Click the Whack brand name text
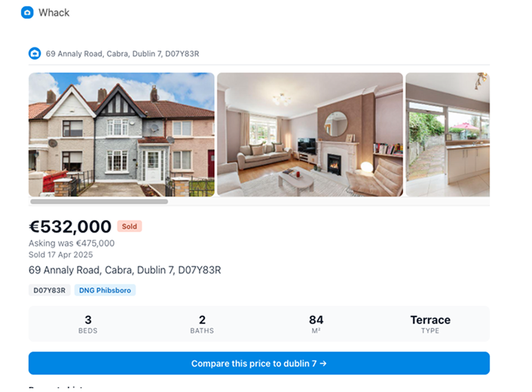 [54, 13]
